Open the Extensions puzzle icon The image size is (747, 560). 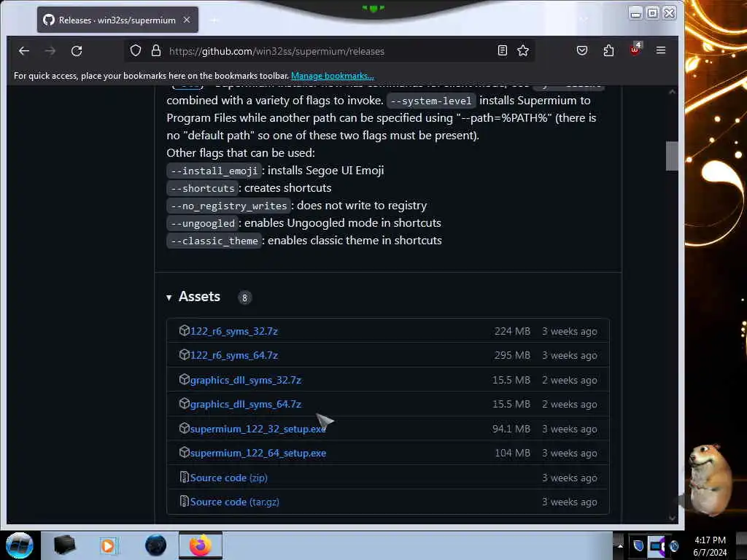(608, 50)
